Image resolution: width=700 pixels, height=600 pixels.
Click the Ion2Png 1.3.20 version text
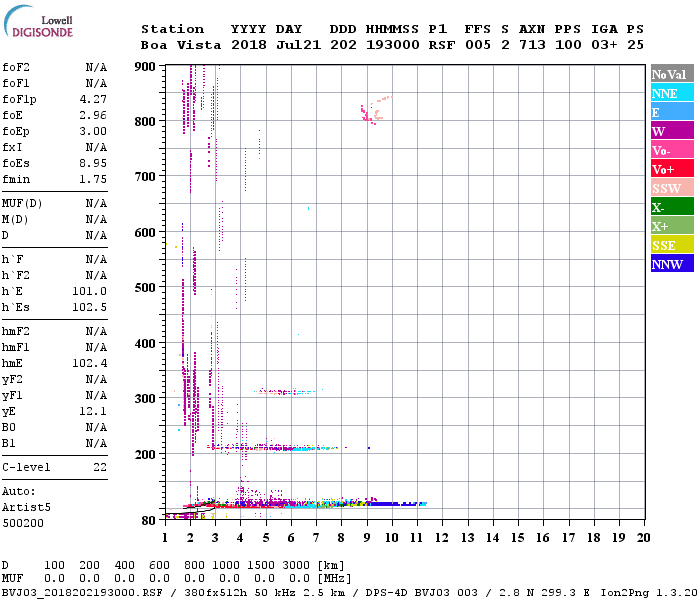[x=649, y=593]
